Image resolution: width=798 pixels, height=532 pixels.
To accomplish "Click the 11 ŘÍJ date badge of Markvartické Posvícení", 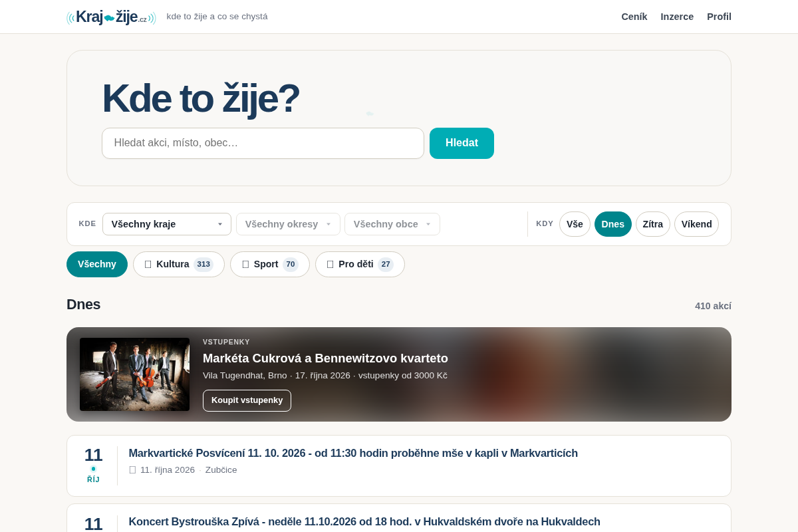I will click(93, 465).
